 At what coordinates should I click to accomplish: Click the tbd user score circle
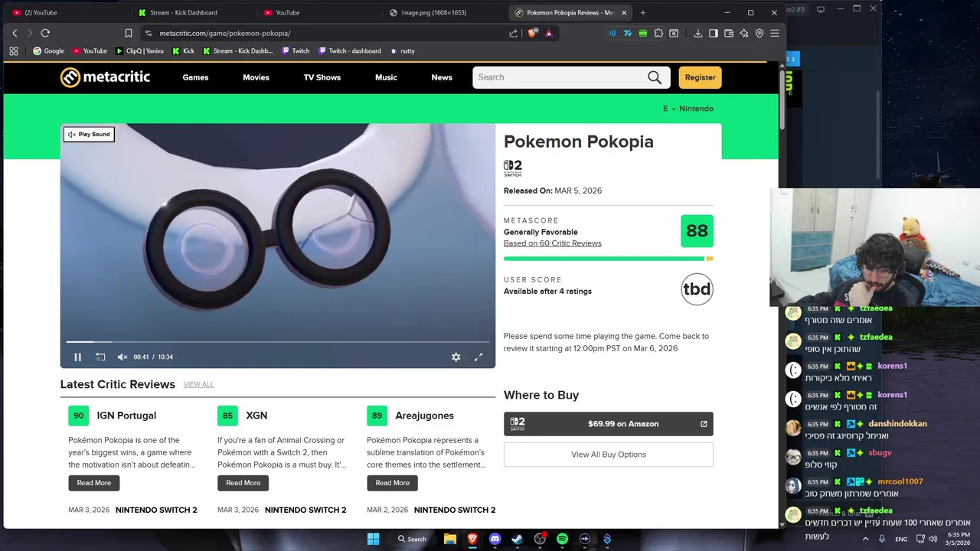click(x=697, y=289)
